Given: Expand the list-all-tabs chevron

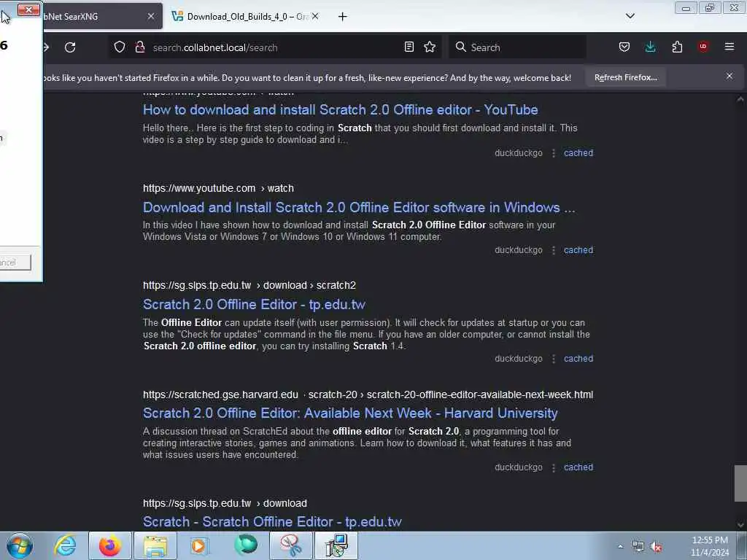Looking at the screenshot, I should point(630,16).
